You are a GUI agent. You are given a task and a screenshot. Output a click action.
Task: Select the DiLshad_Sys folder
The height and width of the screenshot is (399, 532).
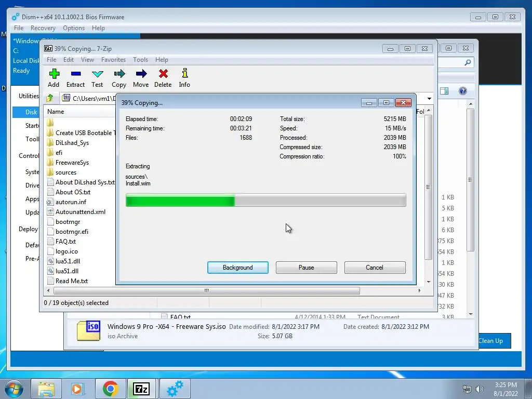pyautogui.click(x=68, y=143)
